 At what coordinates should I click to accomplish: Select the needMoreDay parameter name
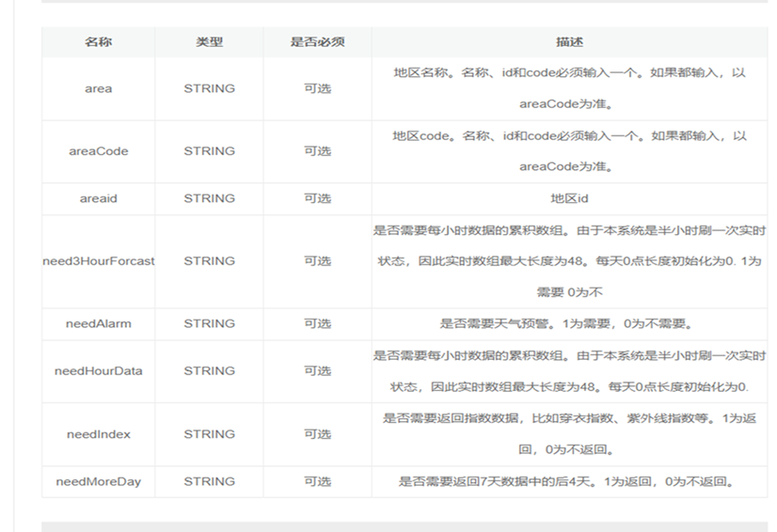click(98, 481)
